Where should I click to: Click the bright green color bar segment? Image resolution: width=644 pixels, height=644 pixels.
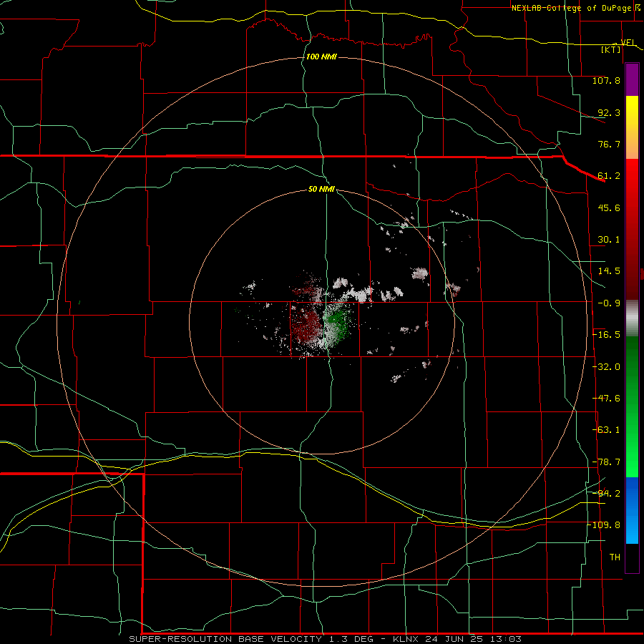(x=632, y=406)
